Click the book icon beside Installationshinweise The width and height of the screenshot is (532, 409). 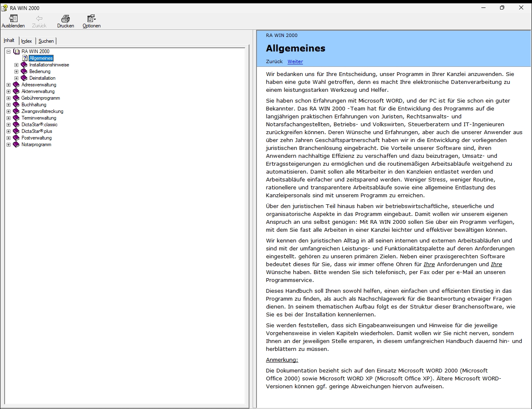(24, 65)
